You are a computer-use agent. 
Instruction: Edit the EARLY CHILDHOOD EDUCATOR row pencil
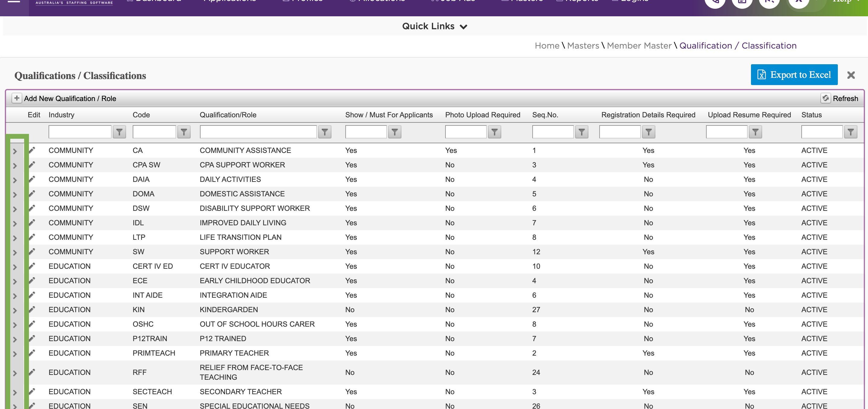click(x=32, y=281)
